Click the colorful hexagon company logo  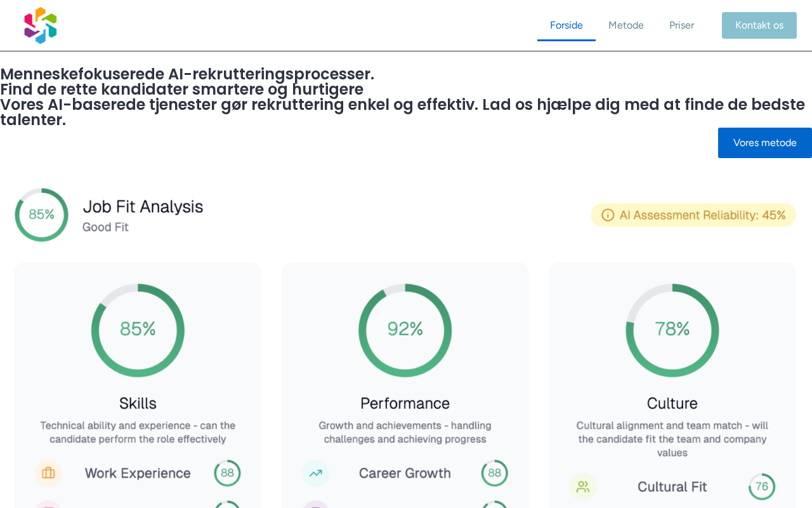41,25
